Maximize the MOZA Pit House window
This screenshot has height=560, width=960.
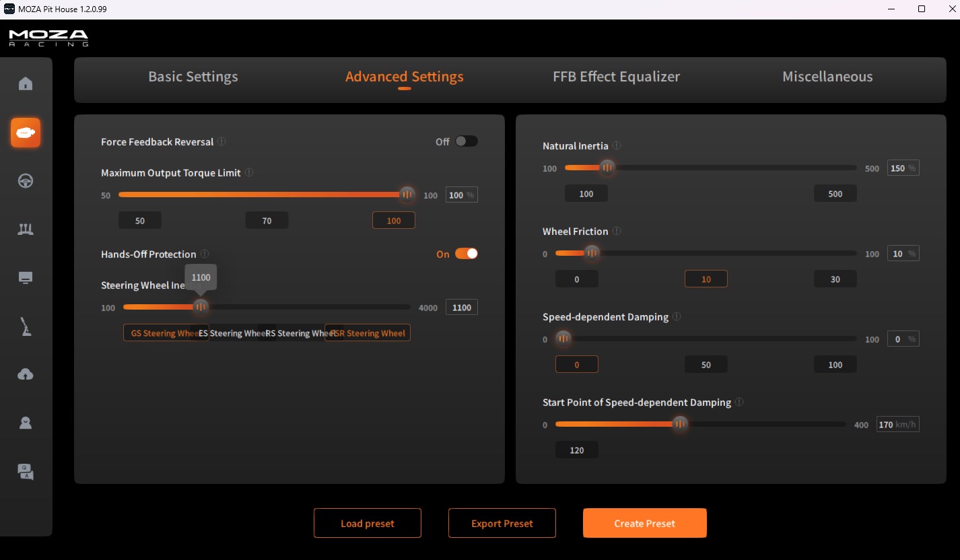[922, 9]
